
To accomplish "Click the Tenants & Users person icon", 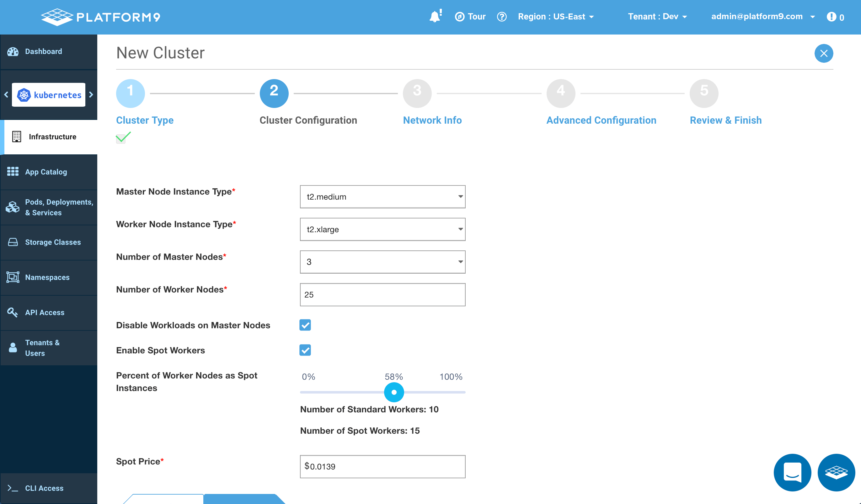I will (x=13, y=347).
